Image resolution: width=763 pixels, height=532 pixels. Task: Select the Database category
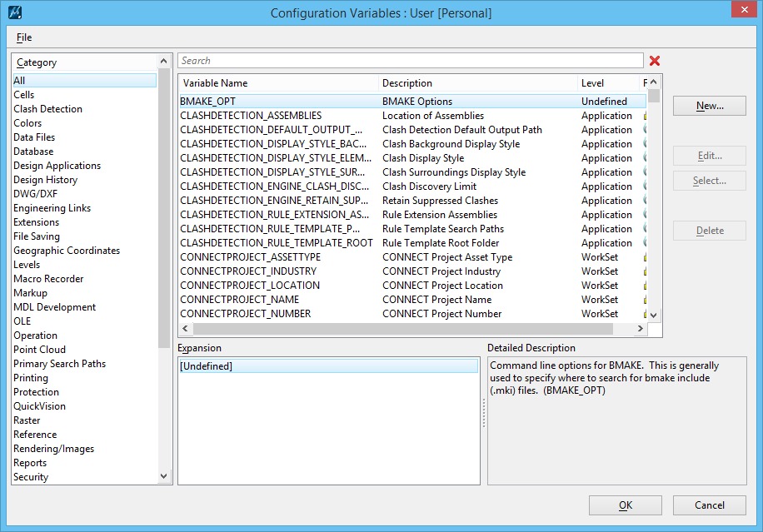85,152
